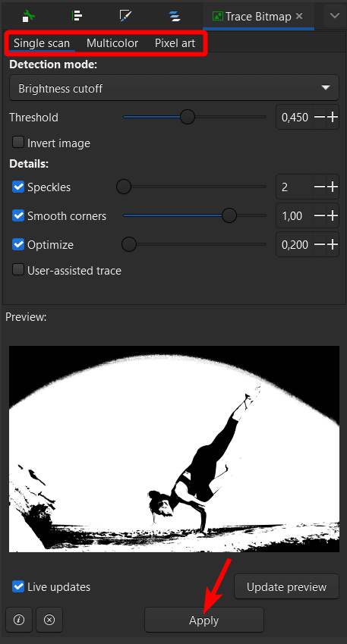Switch to the Pixel art tab

click(175, 43)
